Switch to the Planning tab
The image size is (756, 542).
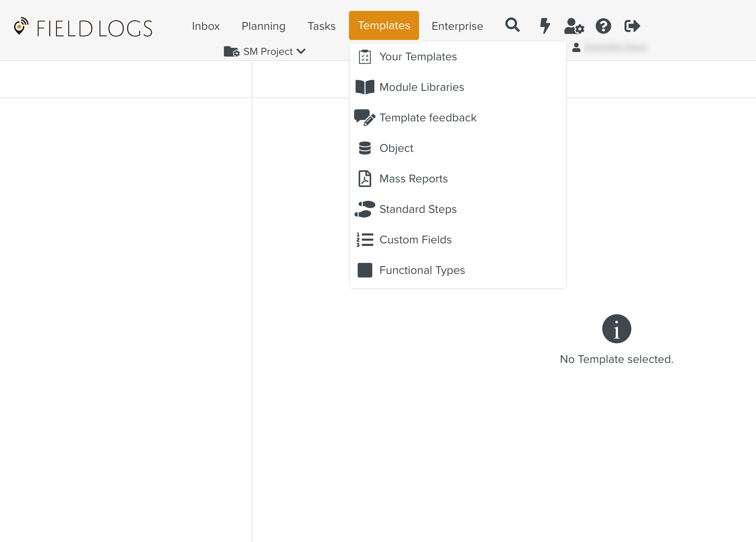264,26
